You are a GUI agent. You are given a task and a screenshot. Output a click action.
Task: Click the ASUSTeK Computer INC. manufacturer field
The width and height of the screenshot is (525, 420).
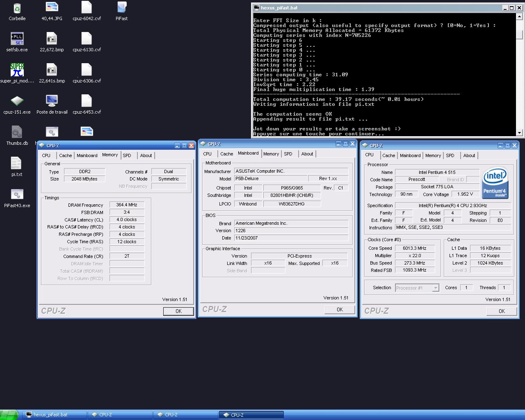(291, 171)
